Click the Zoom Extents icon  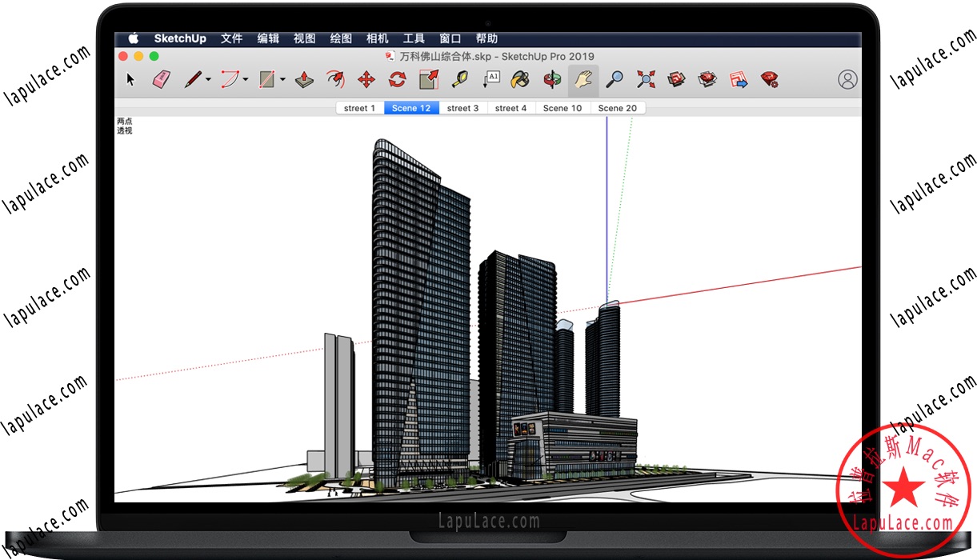pyautogui.click(x=646, y=79)
